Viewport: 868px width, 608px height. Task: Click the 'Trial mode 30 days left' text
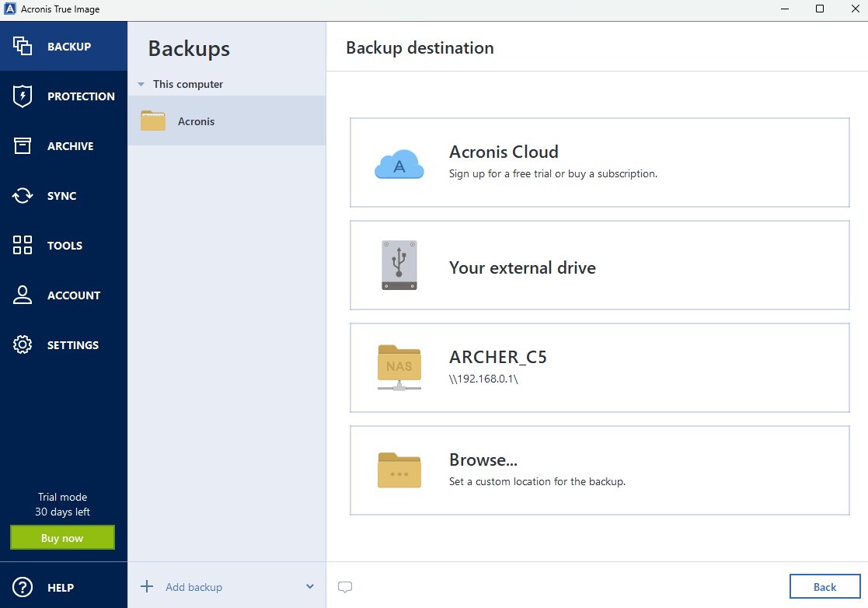(62, 505)
